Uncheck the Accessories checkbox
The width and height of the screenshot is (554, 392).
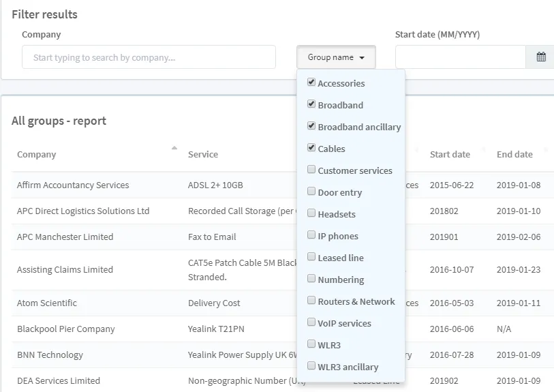pyautogui.click(x=311, y=83)
